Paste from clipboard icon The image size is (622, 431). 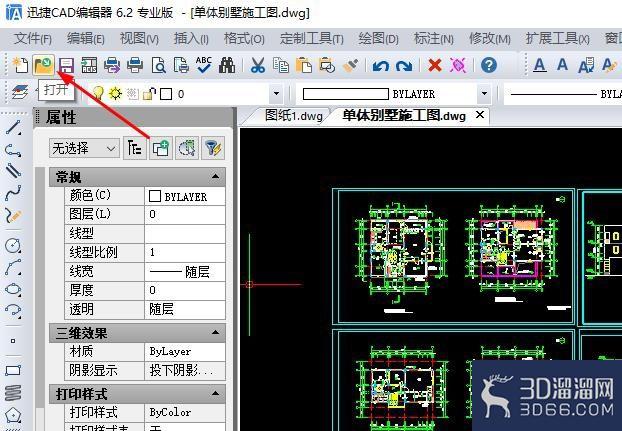pos(304,65)
